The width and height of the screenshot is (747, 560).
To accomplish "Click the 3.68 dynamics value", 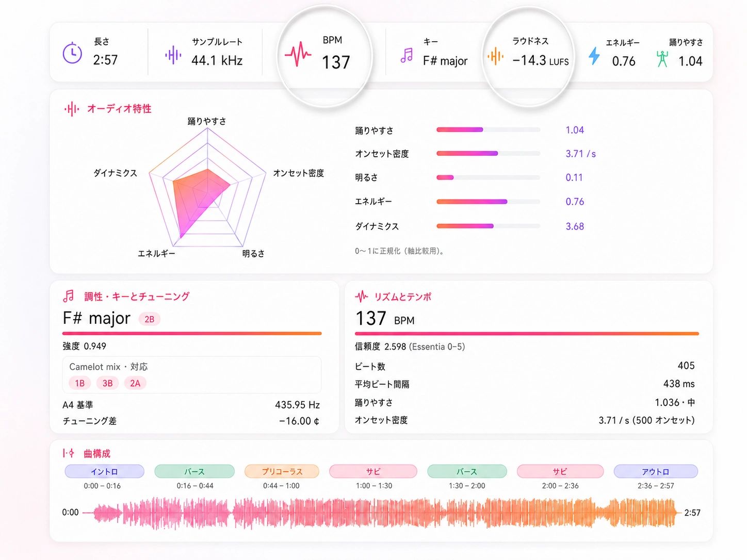I will pos(575,226).
